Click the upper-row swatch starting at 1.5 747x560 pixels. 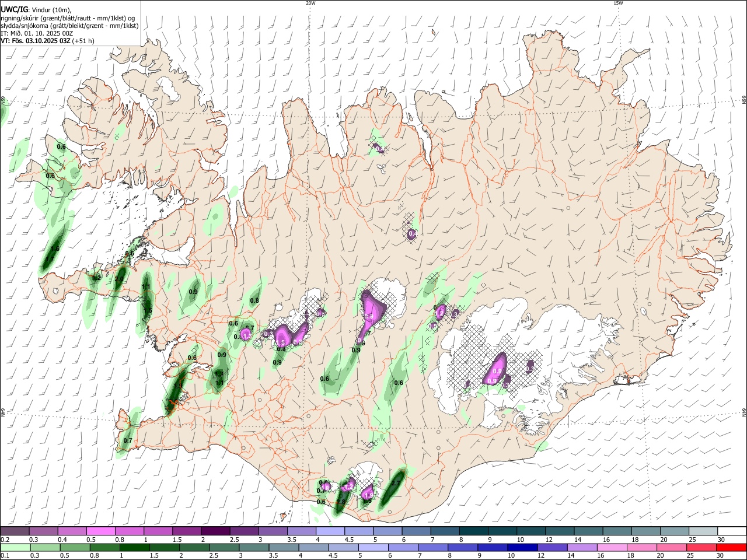click(187, 531)
